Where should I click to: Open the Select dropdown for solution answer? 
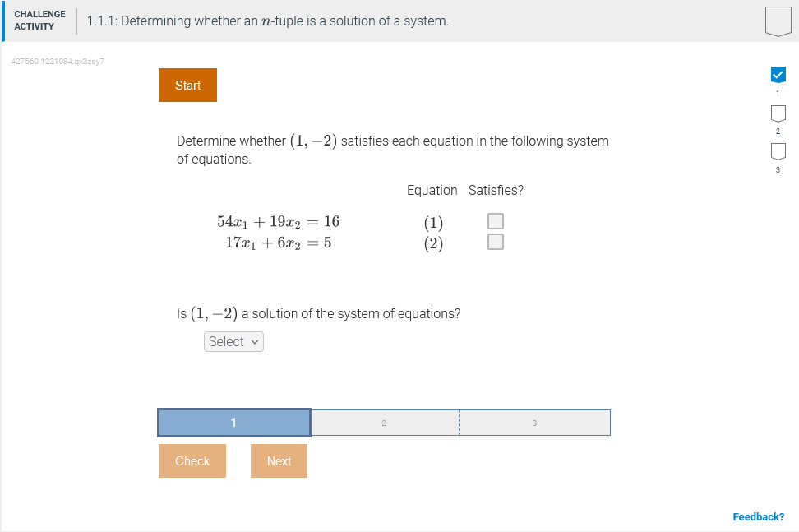pyautogui.click(x=233, y=341)
